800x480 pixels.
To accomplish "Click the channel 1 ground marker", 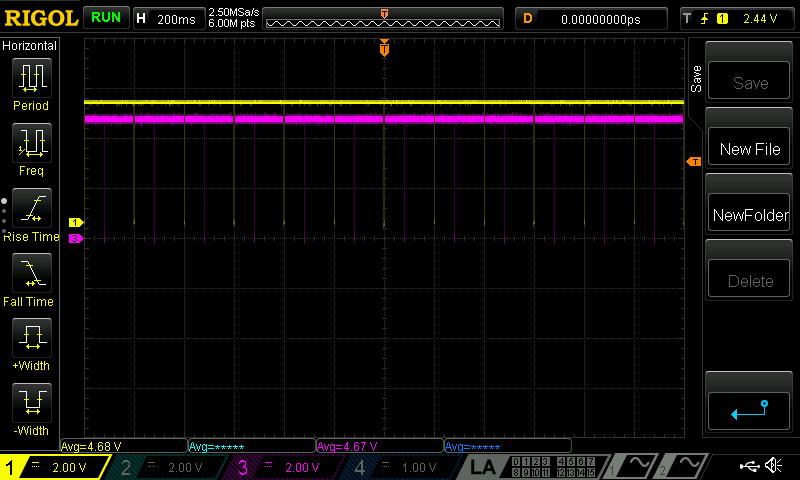I will pyautogui.click(x=76, y=222).
